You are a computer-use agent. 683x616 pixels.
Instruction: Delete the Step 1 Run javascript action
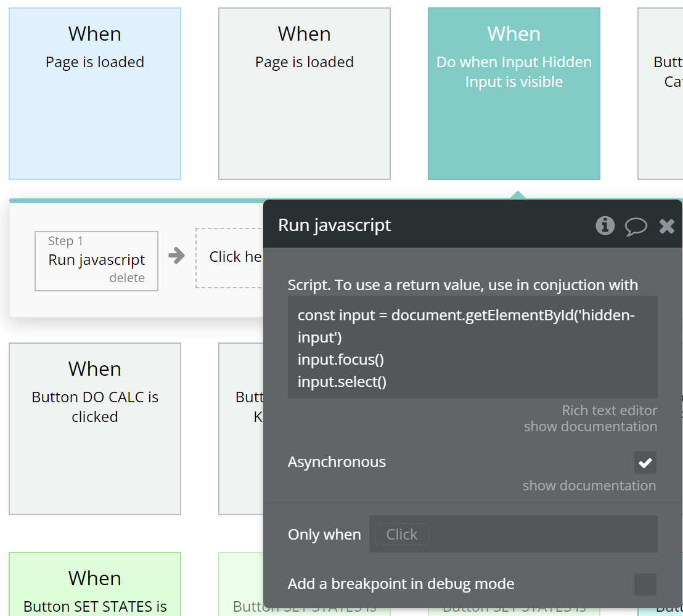click(127, 278)
